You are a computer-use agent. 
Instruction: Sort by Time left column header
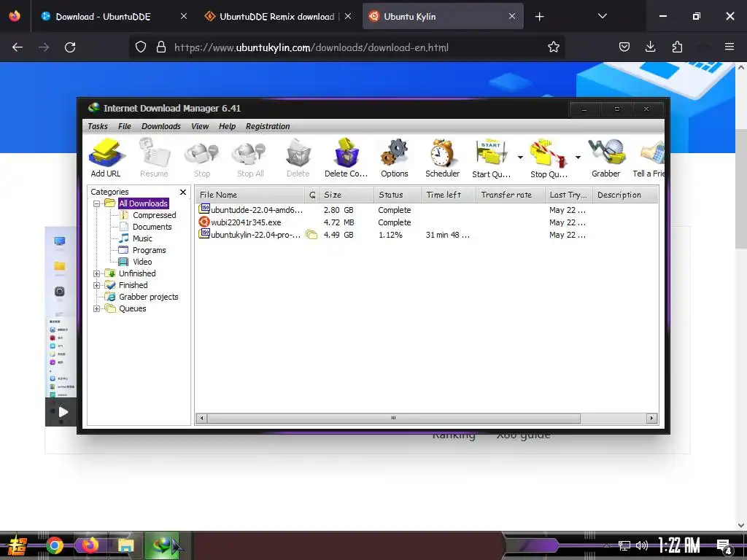[449, 195]
